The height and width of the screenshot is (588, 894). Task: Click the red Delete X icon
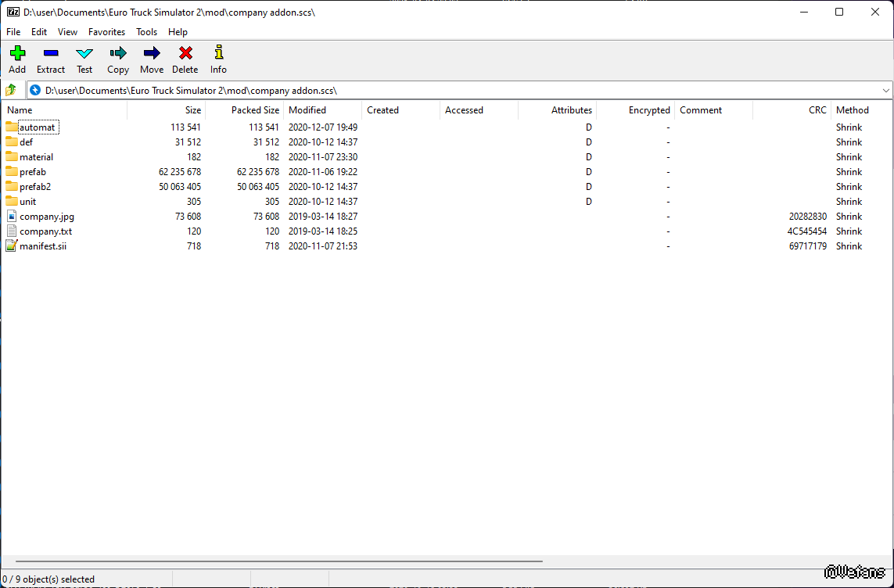(x=185, y=54)
